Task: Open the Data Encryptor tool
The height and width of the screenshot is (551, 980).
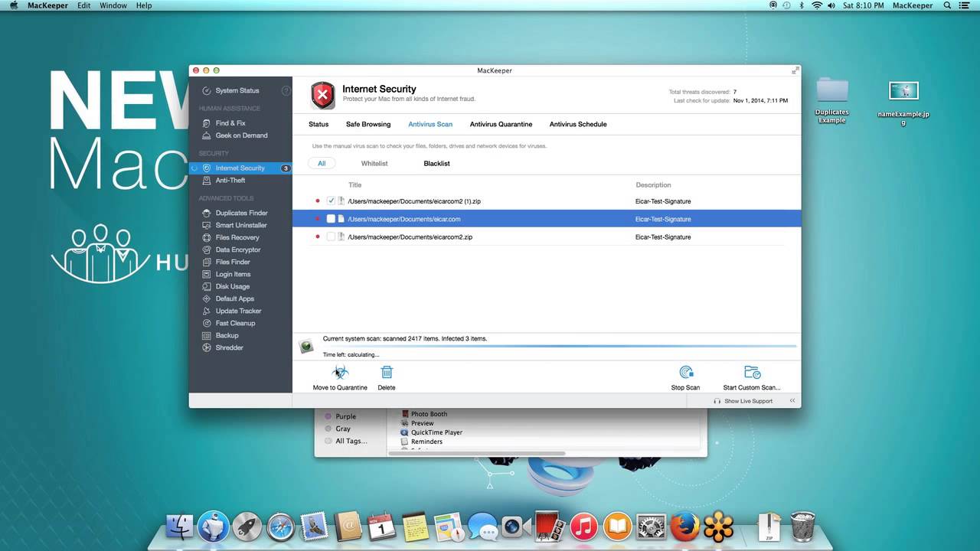Action: (237, 249)
